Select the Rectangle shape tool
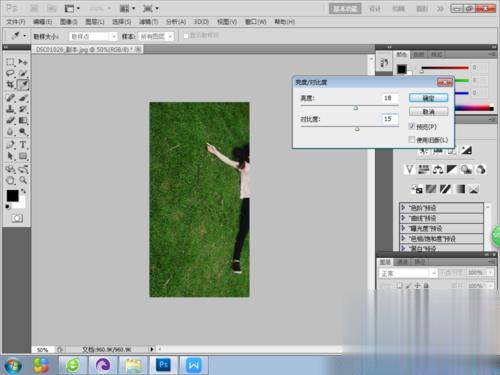 [x=23, y=156]
